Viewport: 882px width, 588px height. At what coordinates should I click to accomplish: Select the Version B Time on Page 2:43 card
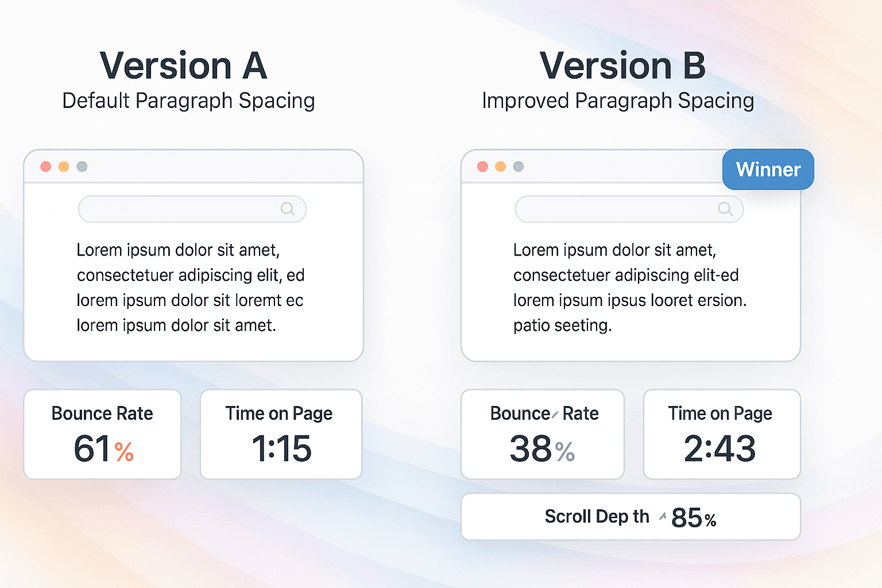pyautogui.click(x=722, y=434)
